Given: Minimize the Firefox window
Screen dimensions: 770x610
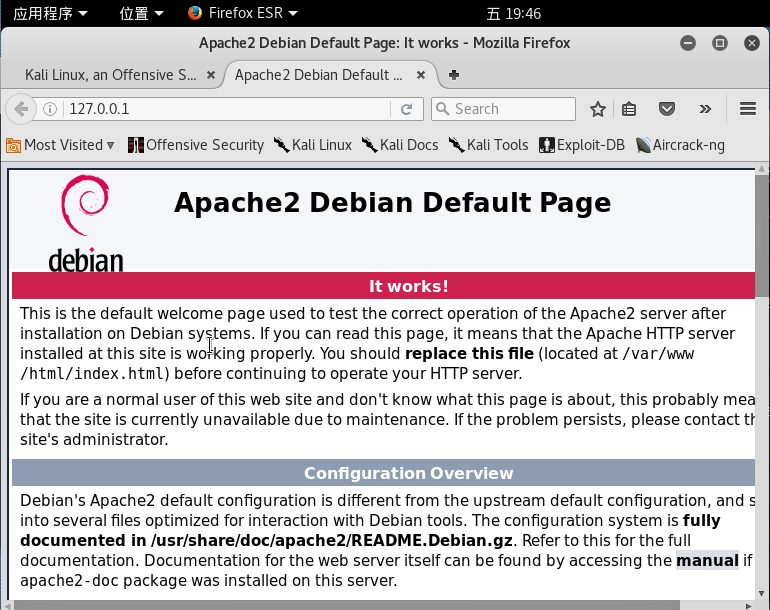Looking at the screenshot, I should click(688, 43).
